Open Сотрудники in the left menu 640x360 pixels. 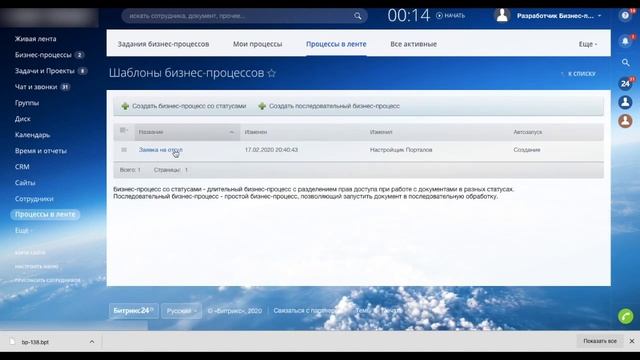pos(34,199)
